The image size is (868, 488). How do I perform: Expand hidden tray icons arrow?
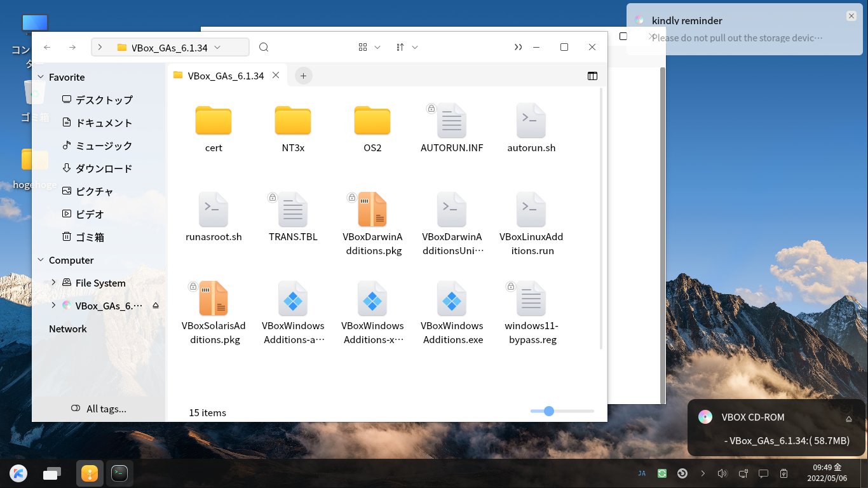[x=703, y=473]
